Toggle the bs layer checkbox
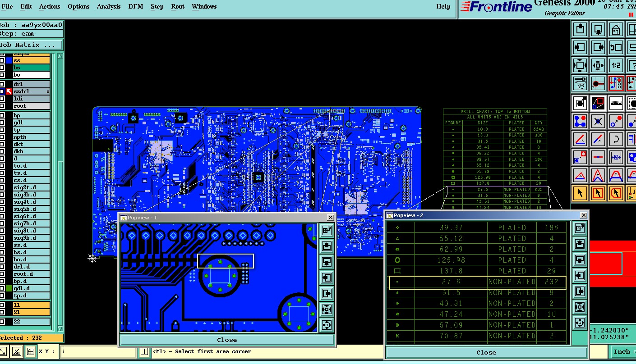Viewport: 636px width, 364px height. pos(2,68)
